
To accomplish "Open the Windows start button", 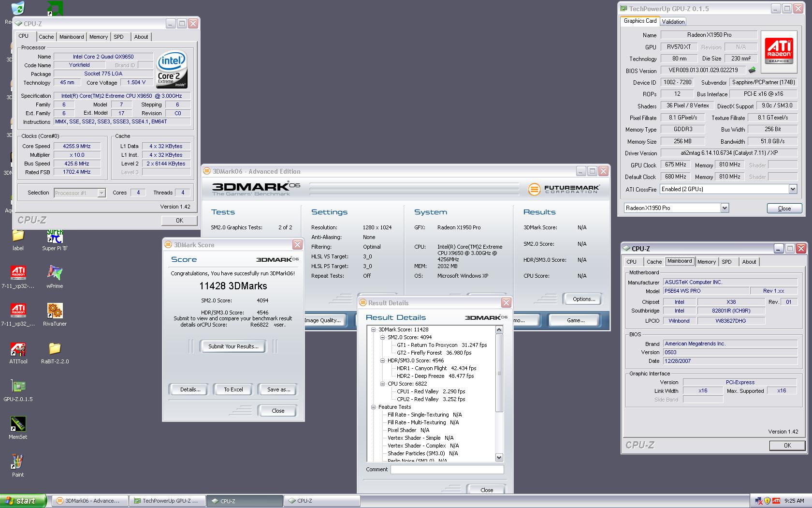I will tap(23, 501).
